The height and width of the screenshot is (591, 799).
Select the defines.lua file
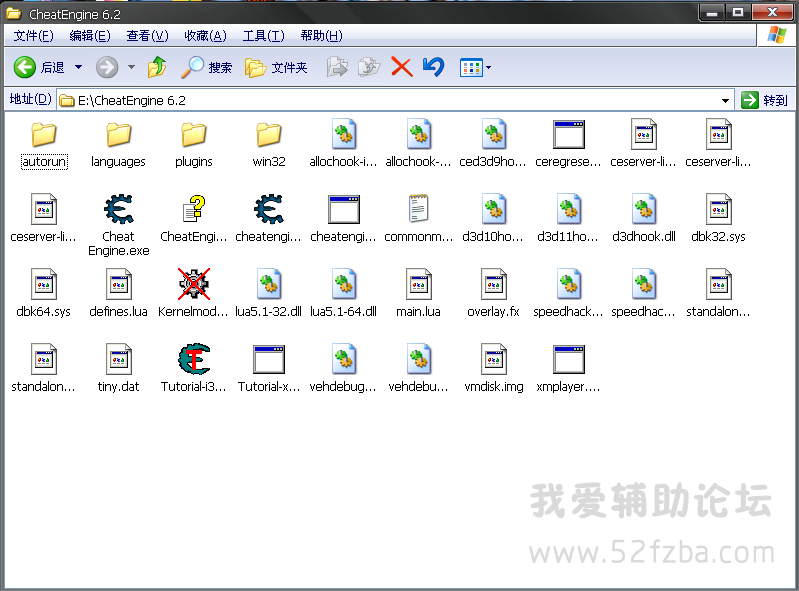coord(118,293)
